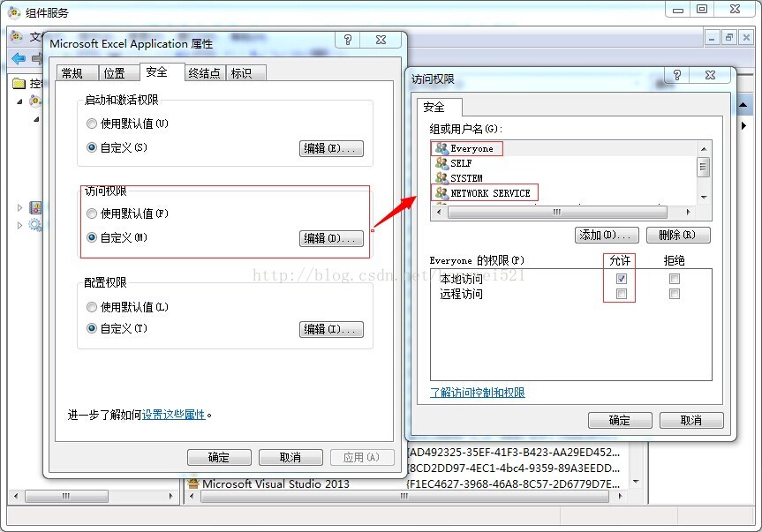The height and width of the screenshot is (532, 762).
Task: Click the left tree pane horizontal scrollbar thumb
Action: coord(66,496)
